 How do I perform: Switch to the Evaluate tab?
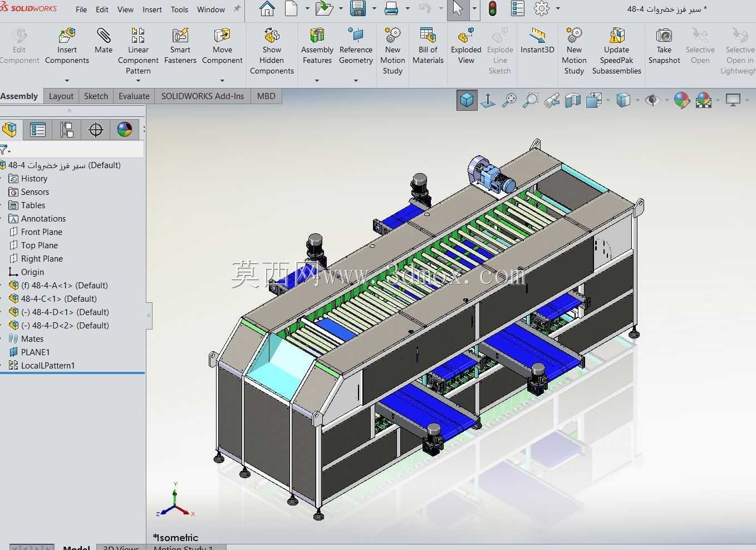point(134,96)
